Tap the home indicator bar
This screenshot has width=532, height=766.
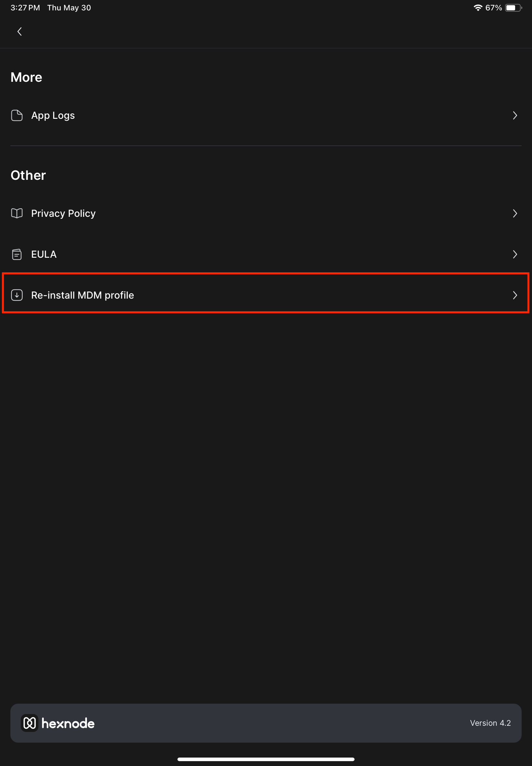pos(266,759)
